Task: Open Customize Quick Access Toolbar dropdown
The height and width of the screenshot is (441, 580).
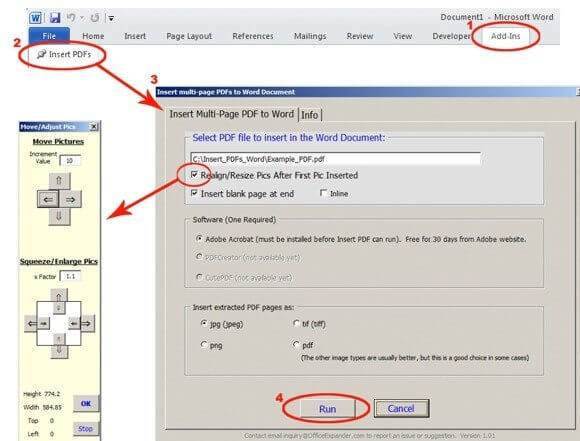Action: click(111, 18)
